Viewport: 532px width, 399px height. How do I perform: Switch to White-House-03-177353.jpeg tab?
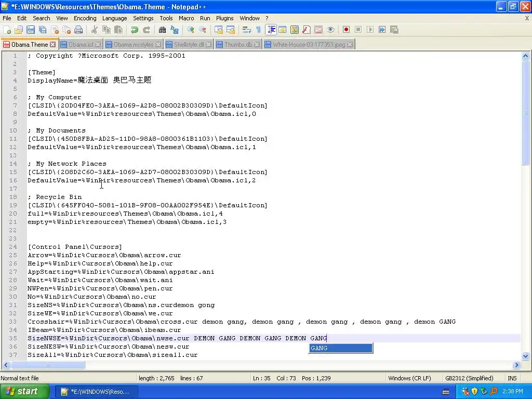tap(309, 45)
